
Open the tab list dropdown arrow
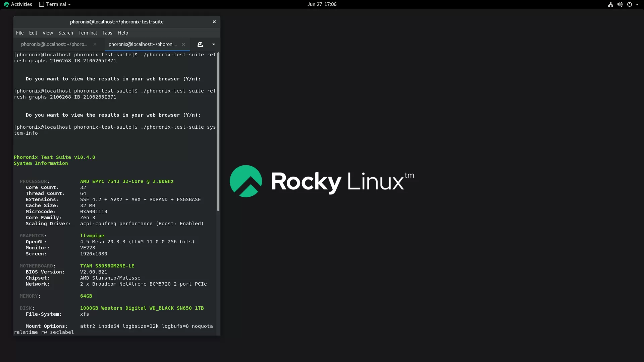(214, 44)
